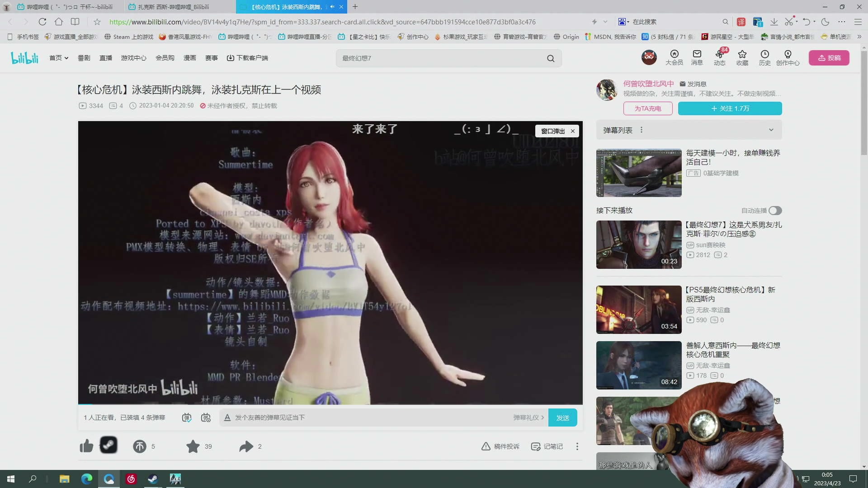The image size is (868, 488).
Task: Open 稿件投诉 report icon
Action: point(500,446)
